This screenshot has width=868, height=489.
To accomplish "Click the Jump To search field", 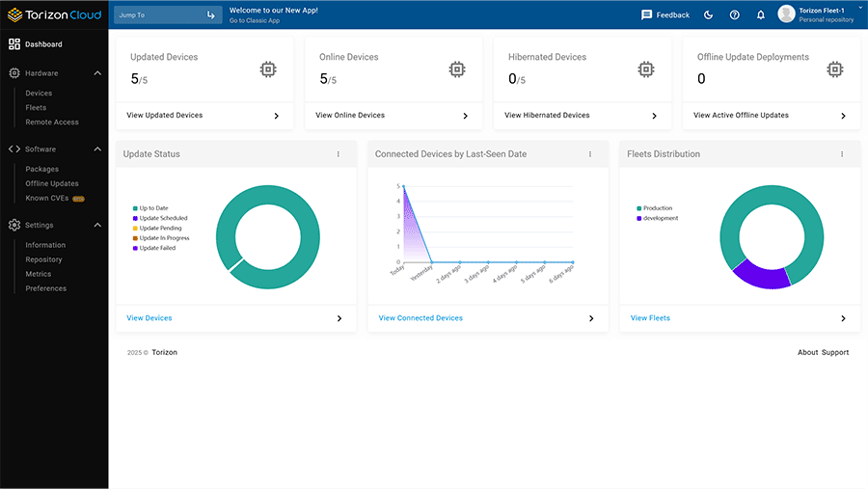I will [159, 15].
